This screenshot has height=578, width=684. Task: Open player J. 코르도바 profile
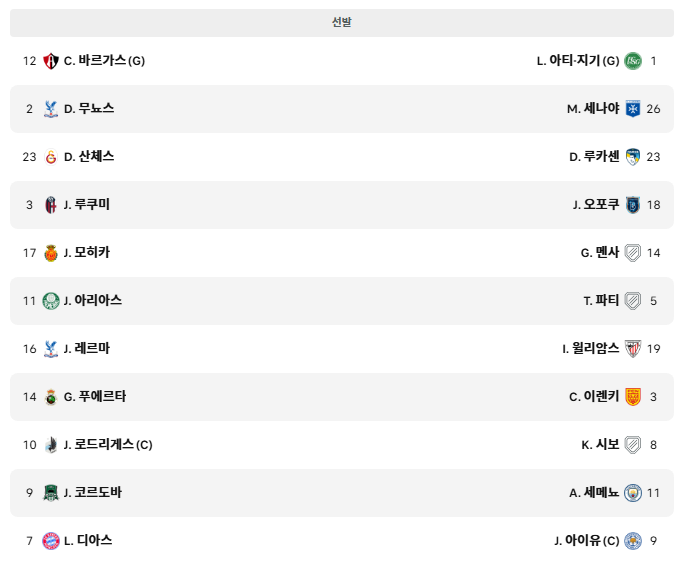[x=92, y=492]
